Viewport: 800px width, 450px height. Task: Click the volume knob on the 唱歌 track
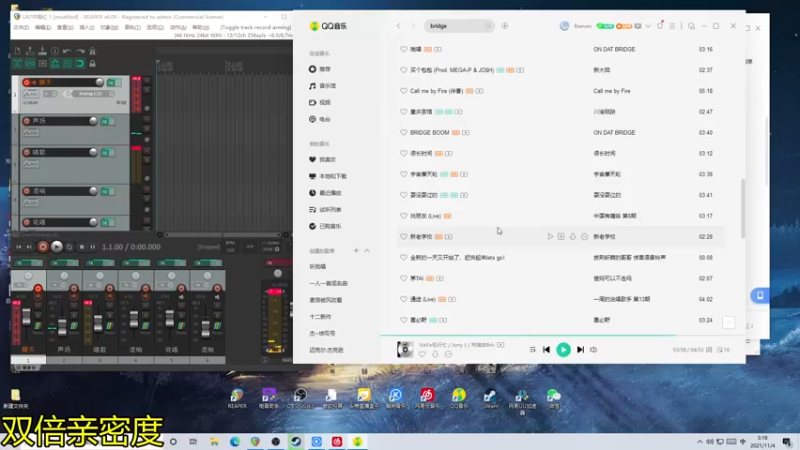[93, 152]
